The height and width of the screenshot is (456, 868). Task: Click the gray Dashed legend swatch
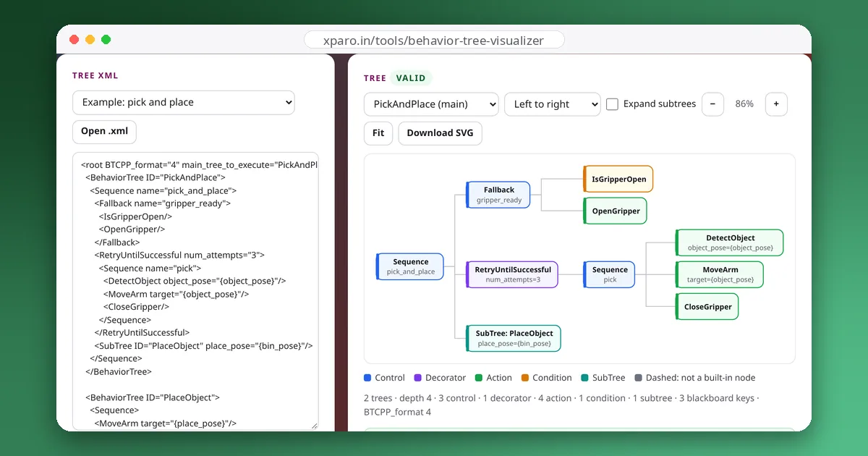pyautogui.click(x=638, y=378)
